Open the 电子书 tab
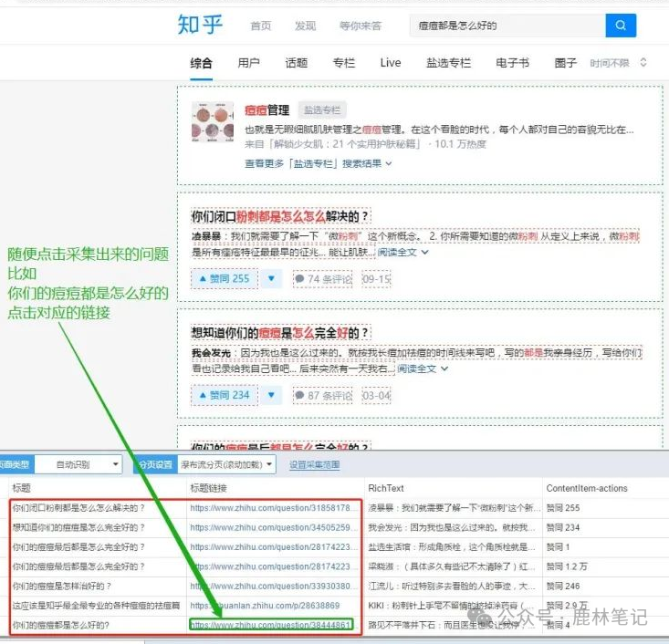 (x=512, y=63)
